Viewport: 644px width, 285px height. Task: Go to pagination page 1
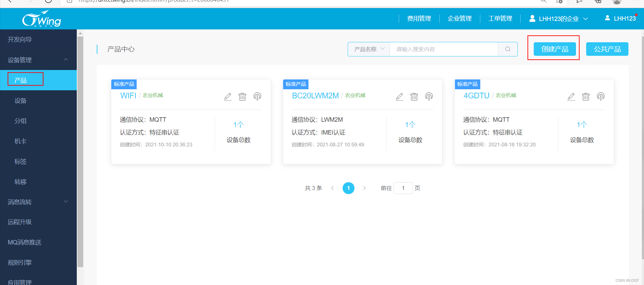click(348, 188)
